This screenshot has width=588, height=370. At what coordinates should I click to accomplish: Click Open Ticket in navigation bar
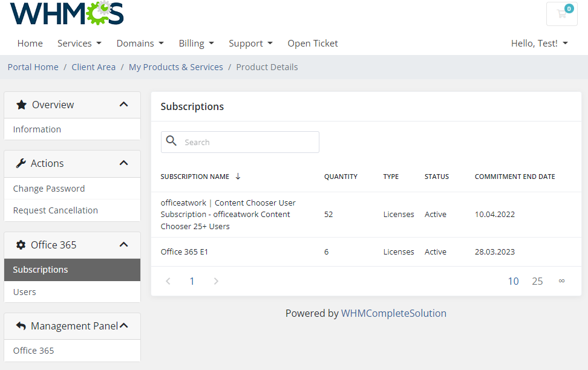coord(313,44)
